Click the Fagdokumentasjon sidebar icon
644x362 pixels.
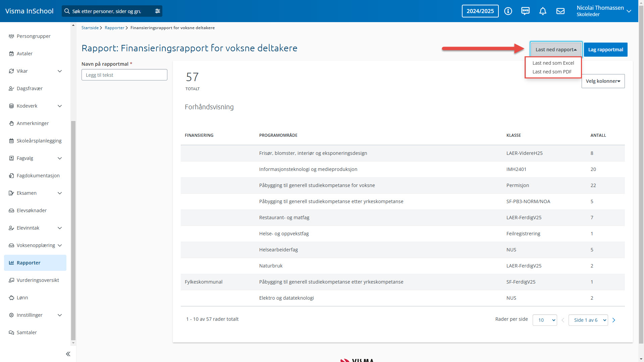pos(11,176)
